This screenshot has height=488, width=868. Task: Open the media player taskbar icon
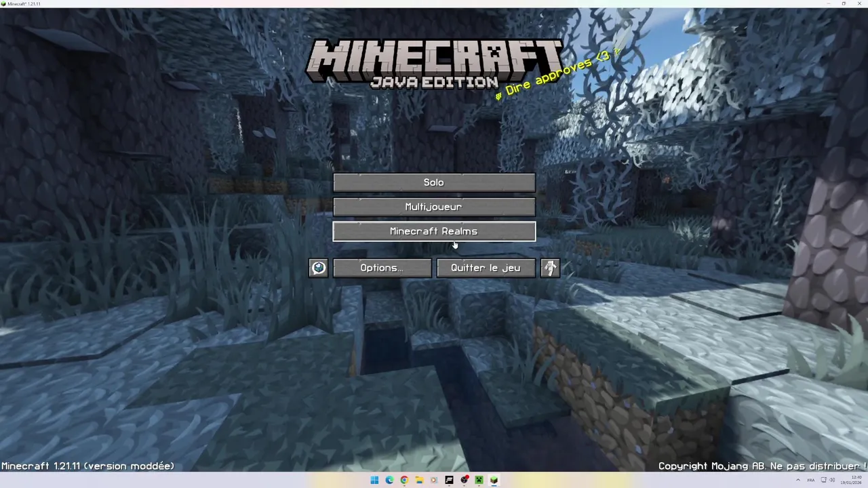click(x=434, y=480)
